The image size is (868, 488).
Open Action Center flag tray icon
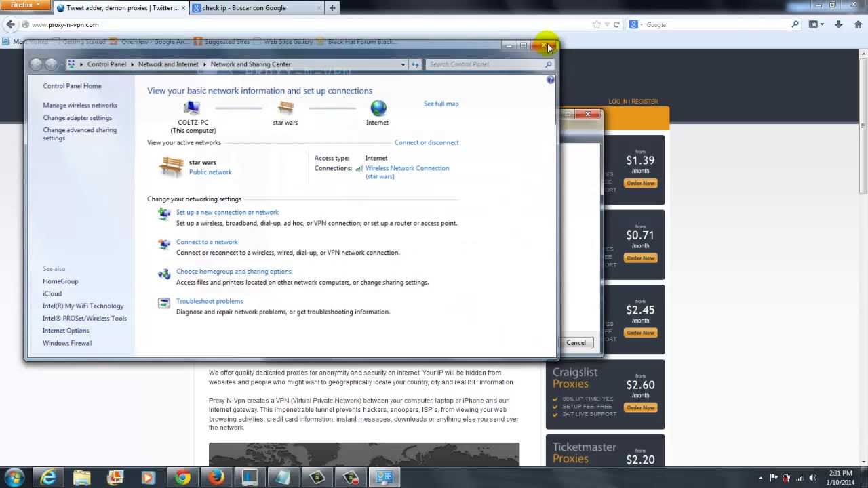click(774, 478)
